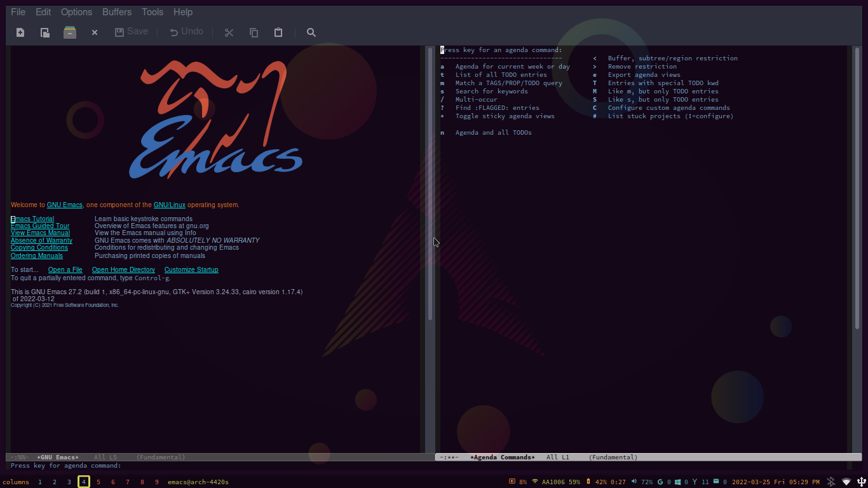Screen dimensions: 868x488
Task: Click (Fundamental) mode in left mode line
Action: (161, 457)
